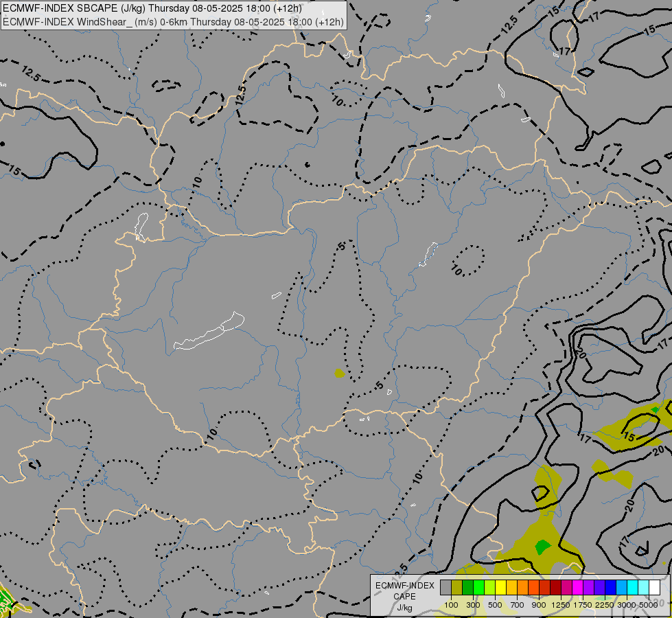Click legend title 'ECMWF-INDEX'

click(405, 586)
